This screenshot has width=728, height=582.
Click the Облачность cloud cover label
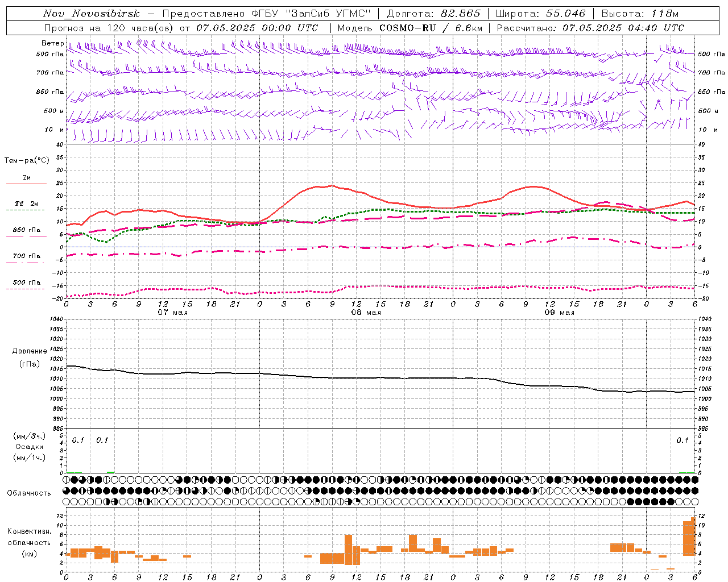pyautogui.click(x=29, y=493)
